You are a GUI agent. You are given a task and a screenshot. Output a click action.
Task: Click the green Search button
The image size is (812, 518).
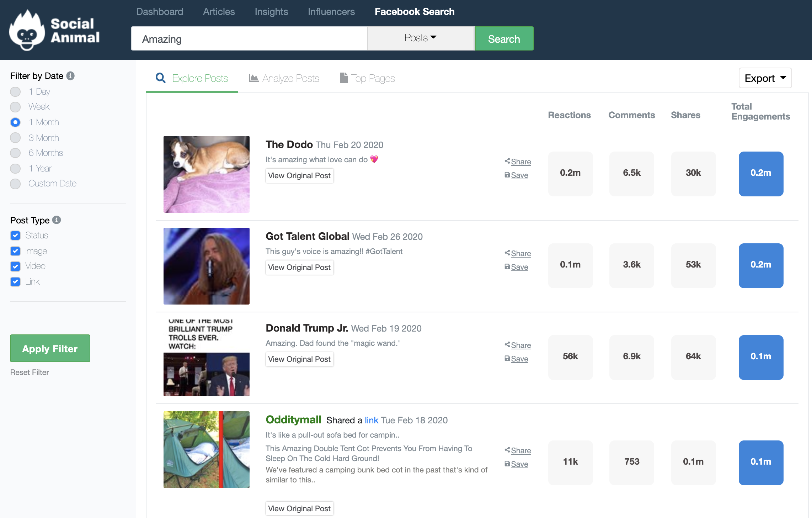(x=504, y=38)
